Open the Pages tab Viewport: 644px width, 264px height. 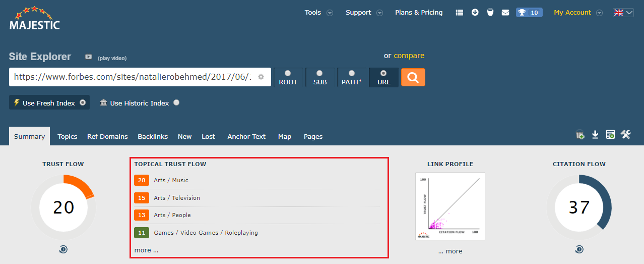313,136
